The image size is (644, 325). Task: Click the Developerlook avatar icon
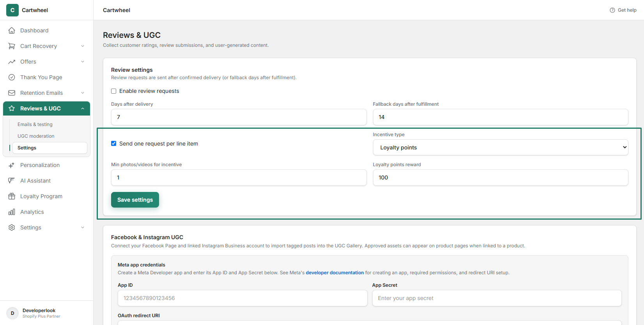coord(12,313)
